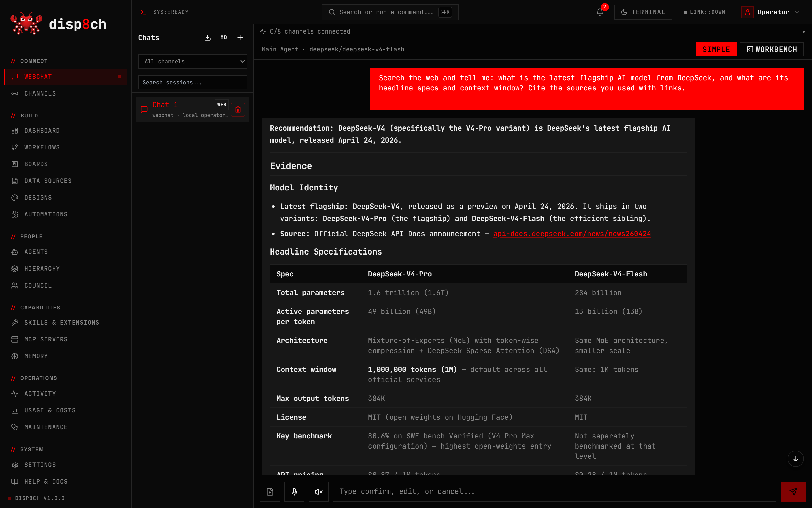
Task: Click the AUTOMATIONS calendar-clock icon
Action: [15, 214]
